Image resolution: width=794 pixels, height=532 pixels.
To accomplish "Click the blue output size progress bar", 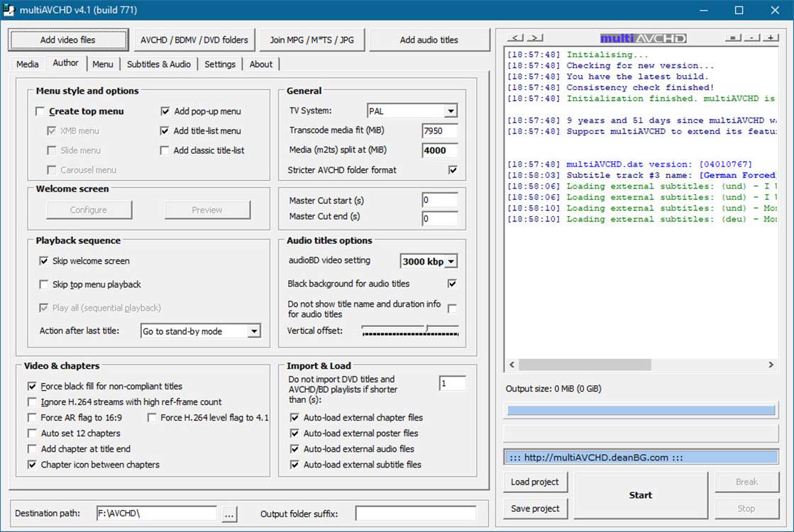I will click(641, 410).
